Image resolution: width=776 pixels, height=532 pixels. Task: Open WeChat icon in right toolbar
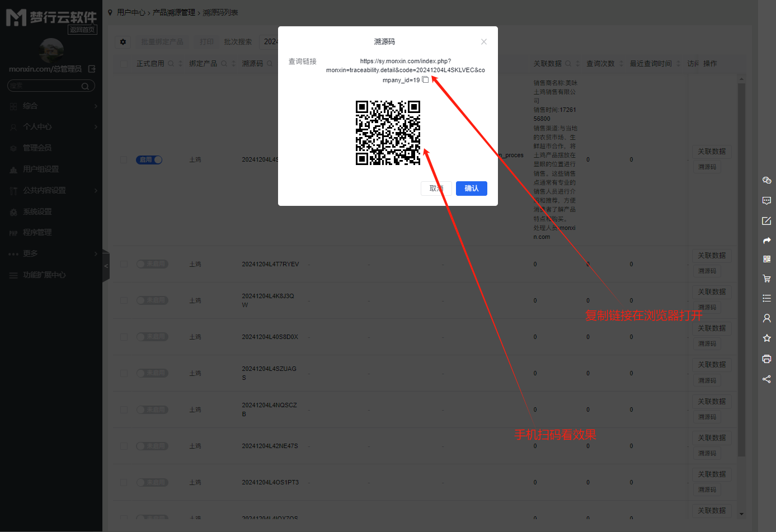coord(766,180)
